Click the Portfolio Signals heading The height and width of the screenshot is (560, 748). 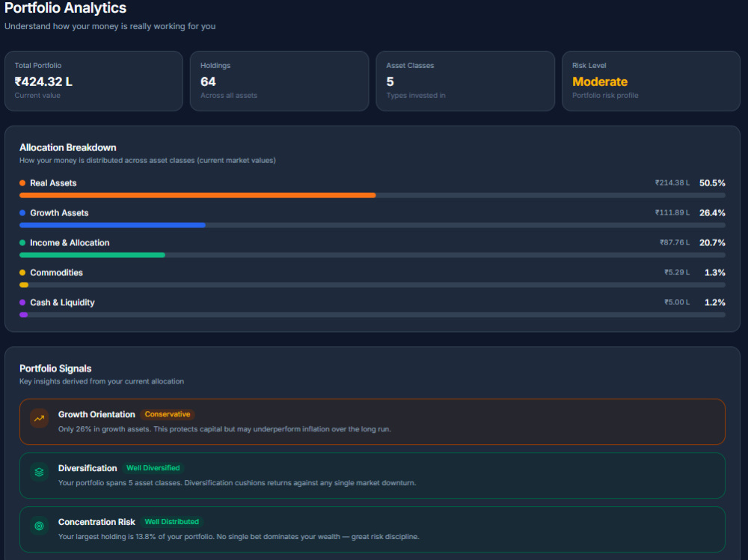(x=55, y=369)
